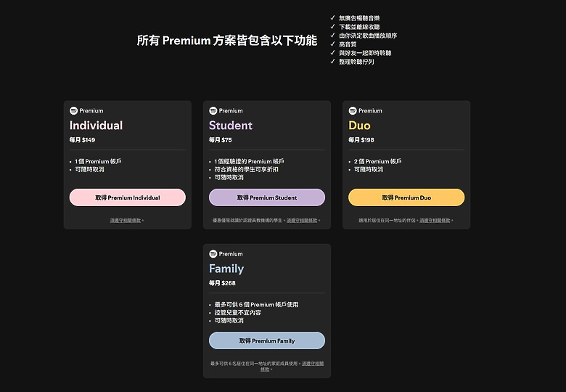Open terms link under Duo plan

tap(435, 220)
